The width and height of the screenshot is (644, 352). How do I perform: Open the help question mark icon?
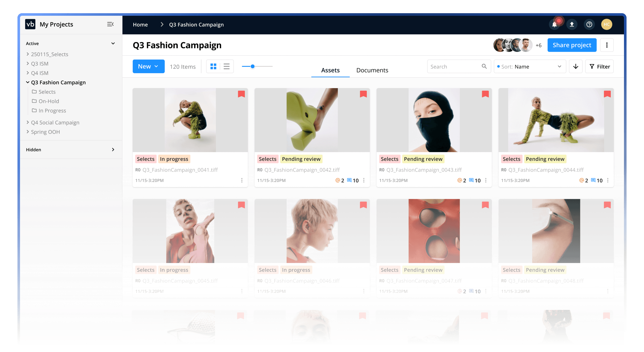click(589, 24)
